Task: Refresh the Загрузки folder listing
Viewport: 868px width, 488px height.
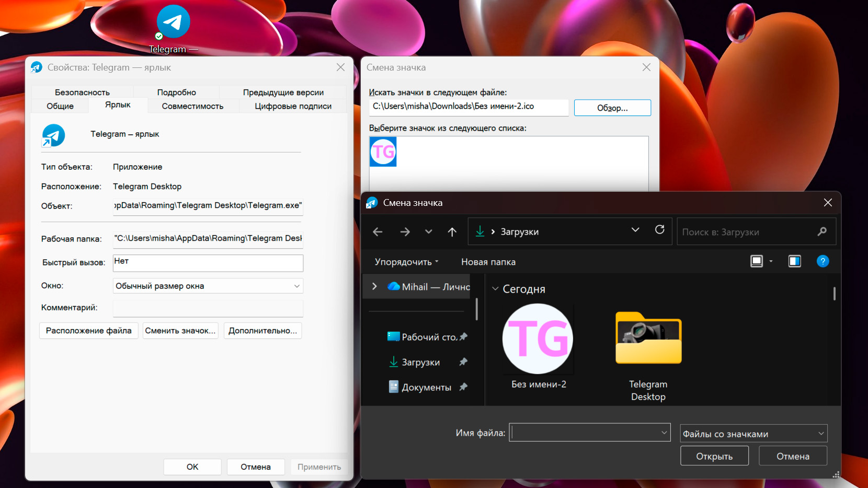Action: (660, 230)
